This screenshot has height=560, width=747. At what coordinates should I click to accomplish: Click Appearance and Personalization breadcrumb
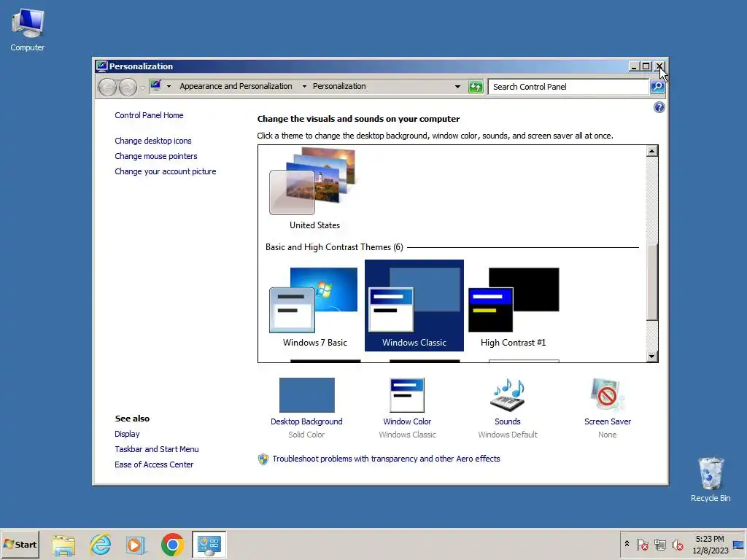[236, 86]
